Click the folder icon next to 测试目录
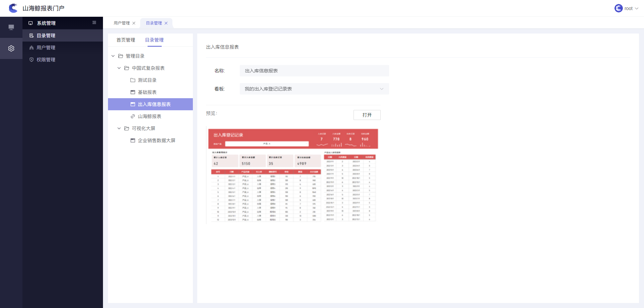The height and width of the screenshot is (308, 644). [133, 80]
